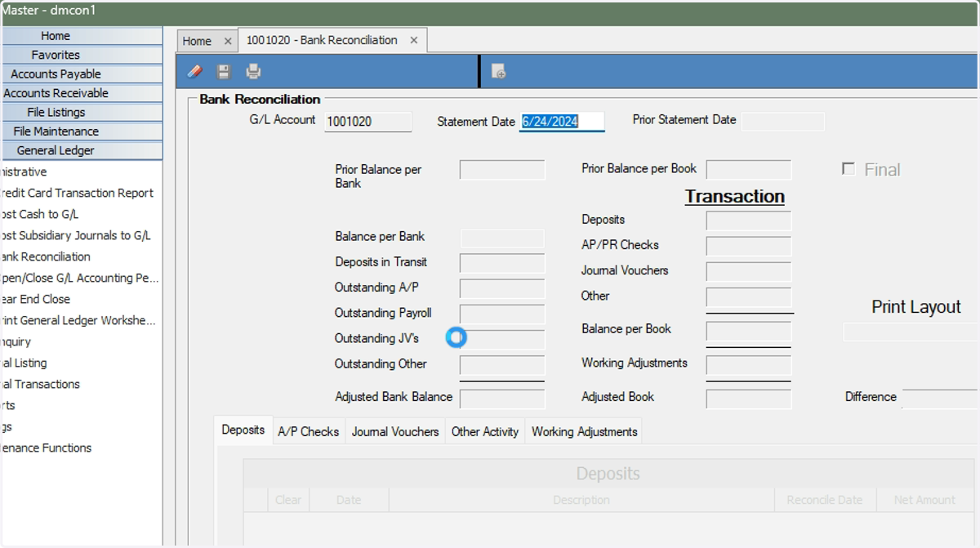Open the A/P Checks tab
Image resolution: width=980 pixels, height=548 pixels.
point(308,431)
